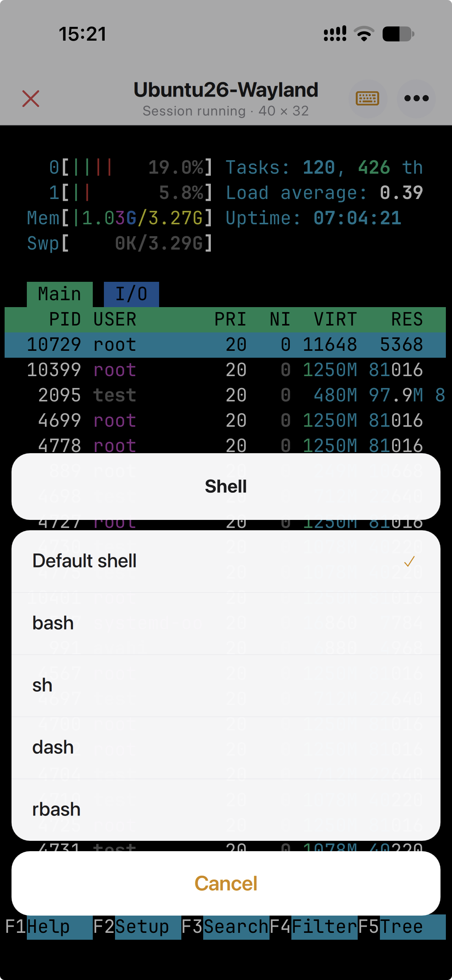The image size is (452, 980).
Task: Click F1 Help function key
Action: (x=49, y=927)
